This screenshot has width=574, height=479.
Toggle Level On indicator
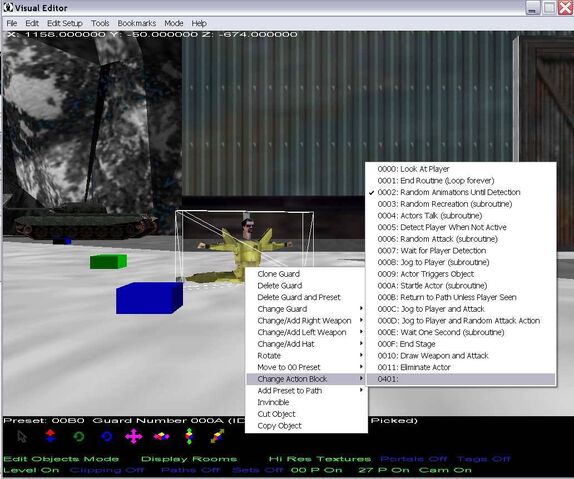[x=31, y=470]
